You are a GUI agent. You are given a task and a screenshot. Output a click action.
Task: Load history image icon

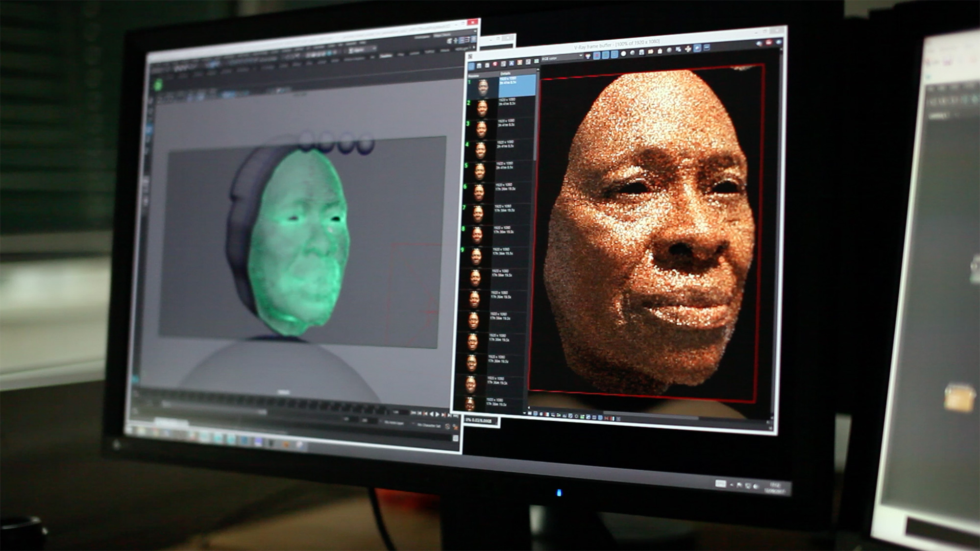point(487,65)
